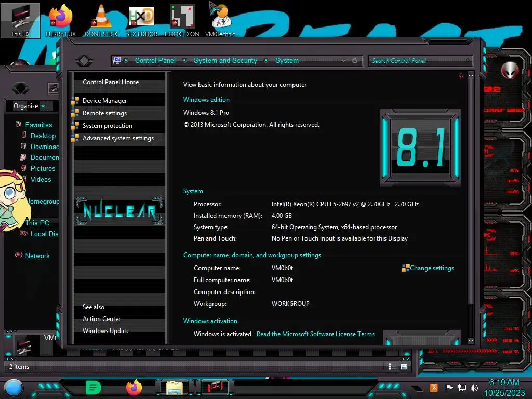This screenshot has width=532, height=399.
Task: Click the Alienware head gadget icon
Action: 510,70
